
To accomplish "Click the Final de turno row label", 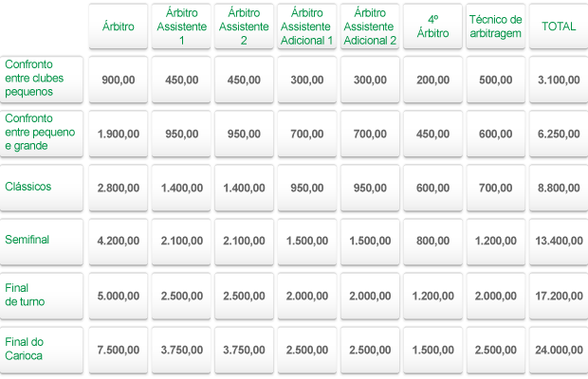I will [x=25, y=295].
